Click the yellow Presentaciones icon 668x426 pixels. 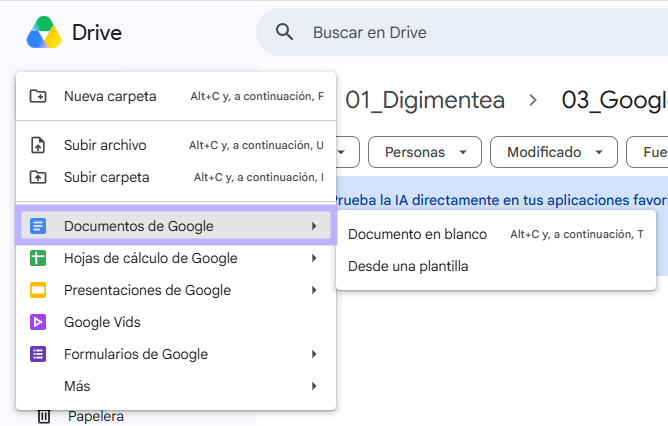tap(38, 290)
